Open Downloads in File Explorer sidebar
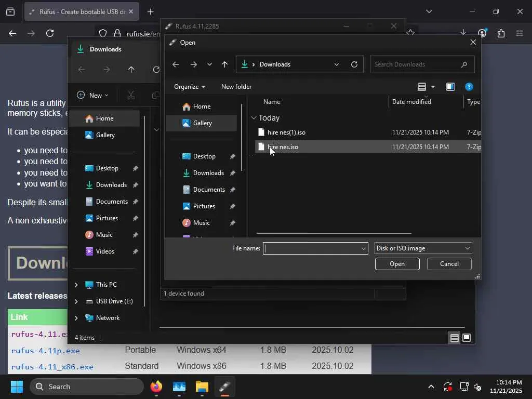The height and width of the screenshot is (399, 532). click(111, 185)
